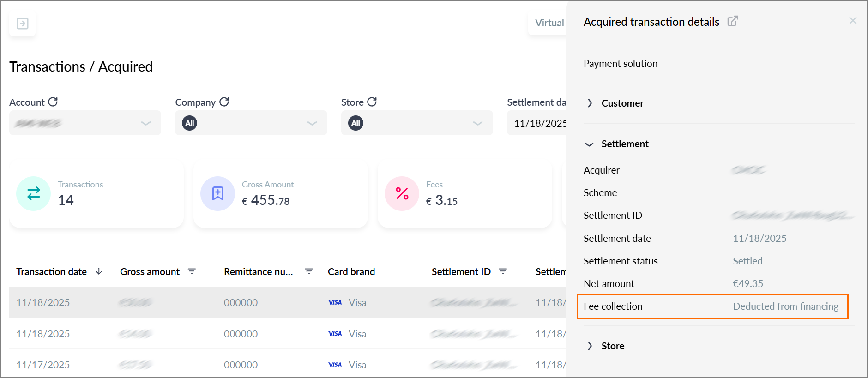Expand the Store section in details panel

click(x=590, y=346)
